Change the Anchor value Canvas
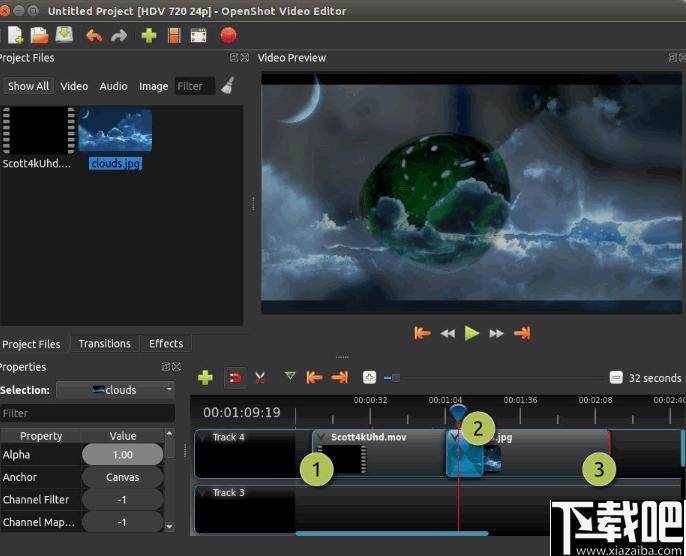Viewport: 686px width, 556px height. [x=122, y=477]
